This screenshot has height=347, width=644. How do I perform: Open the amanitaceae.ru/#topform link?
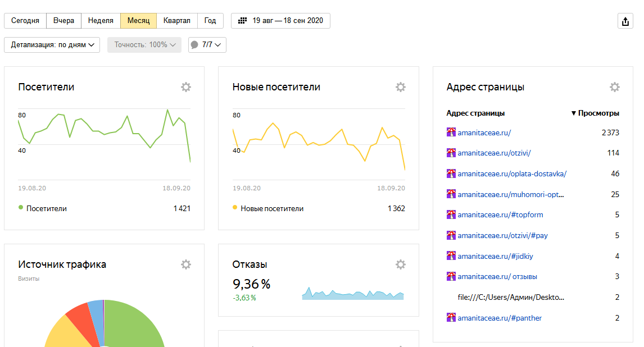coord(500,214)
